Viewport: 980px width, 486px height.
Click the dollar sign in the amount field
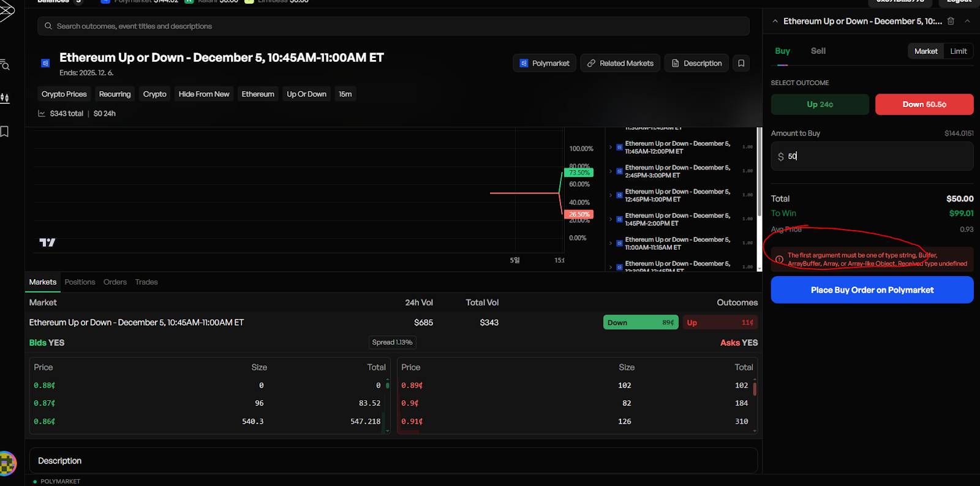pos(780,157)
